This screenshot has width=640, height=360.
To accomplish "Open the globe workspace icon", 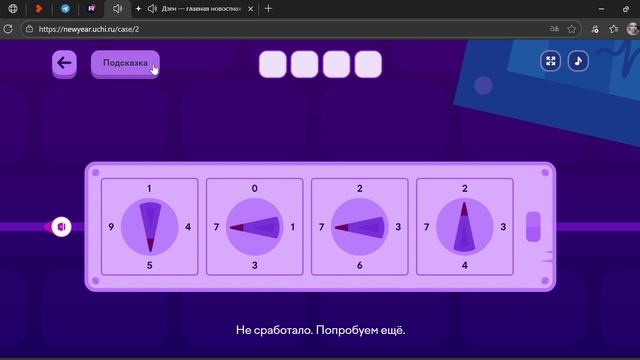I will (13, 9).
